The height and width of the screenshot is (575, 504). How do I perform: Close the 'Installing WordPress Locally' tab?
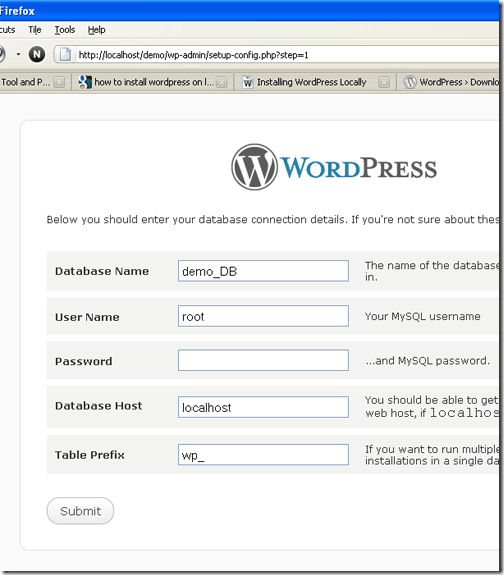(384, 82)
